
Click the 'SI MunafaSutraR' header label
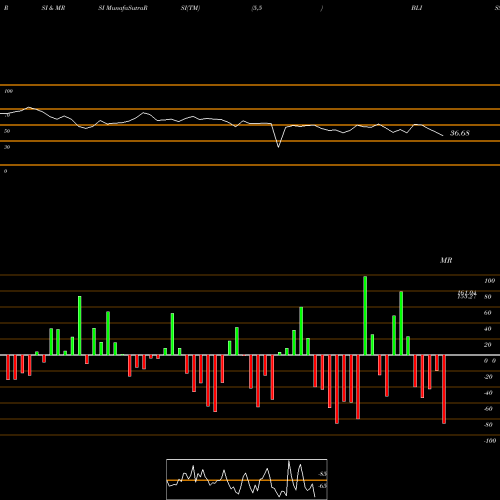(123, 8)
